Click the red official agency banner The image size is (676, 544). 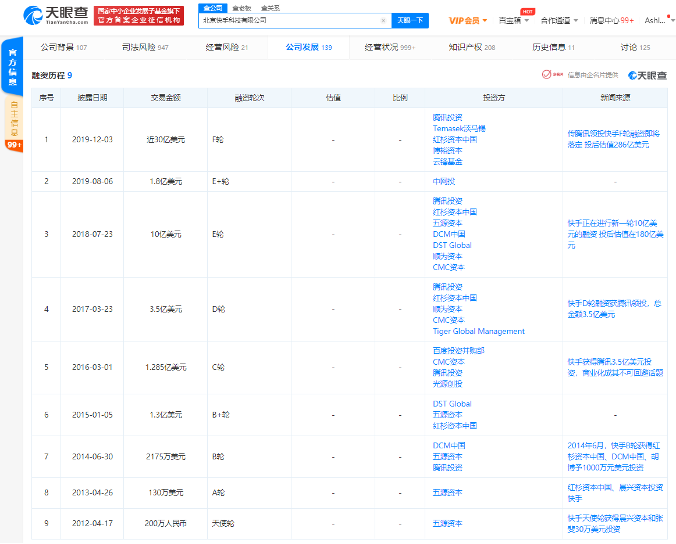(x=139, y=16)
